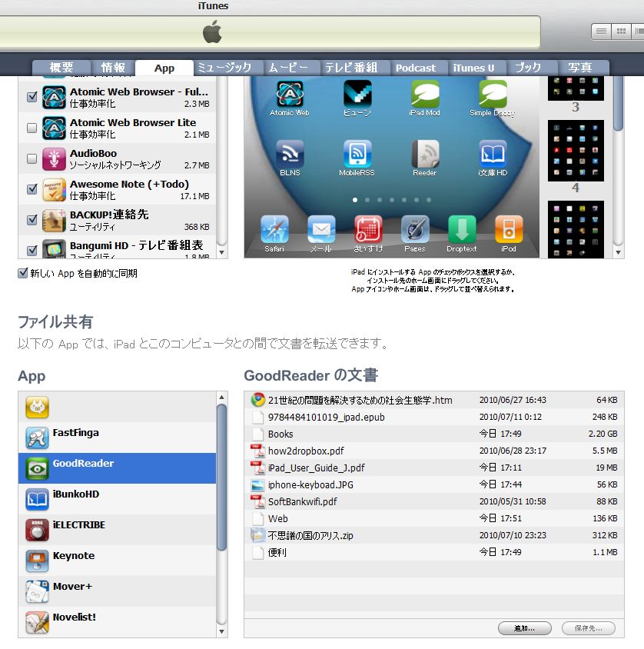Click the 追加... button
This screenshot has width=644, height=649.
tap(524, 628)
